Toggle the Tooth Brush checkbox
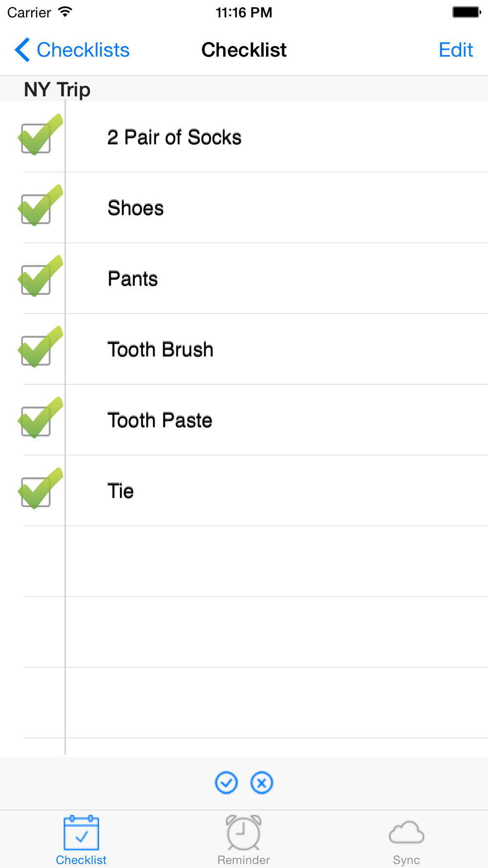The image size is (488, 868). tap(40, 348)
